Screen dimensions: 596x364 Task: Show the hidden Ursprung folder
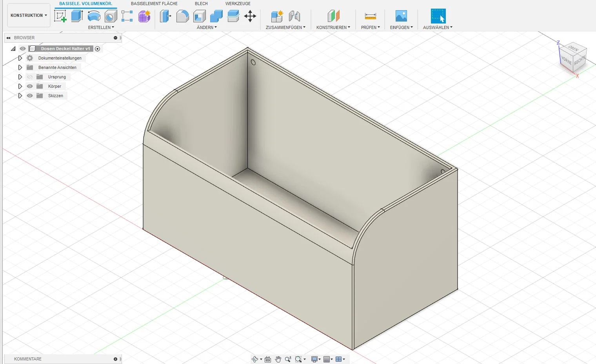(x=30, y=77)
